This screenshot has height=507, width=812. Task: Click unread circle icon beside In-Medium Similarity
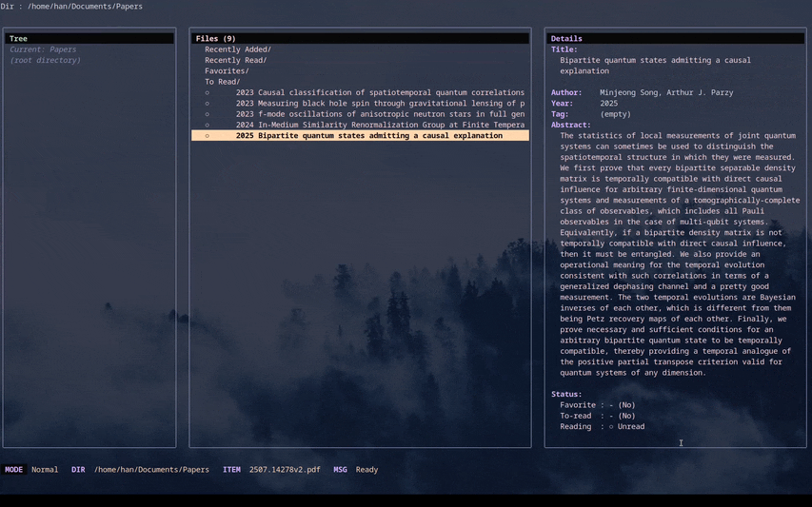coord(208,126)
